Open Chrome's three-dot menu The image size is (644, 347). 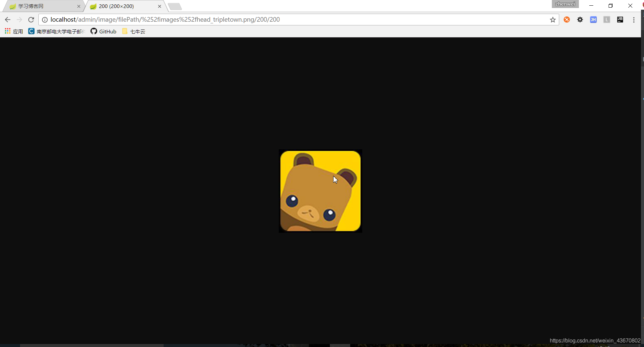tap(634, 20)
